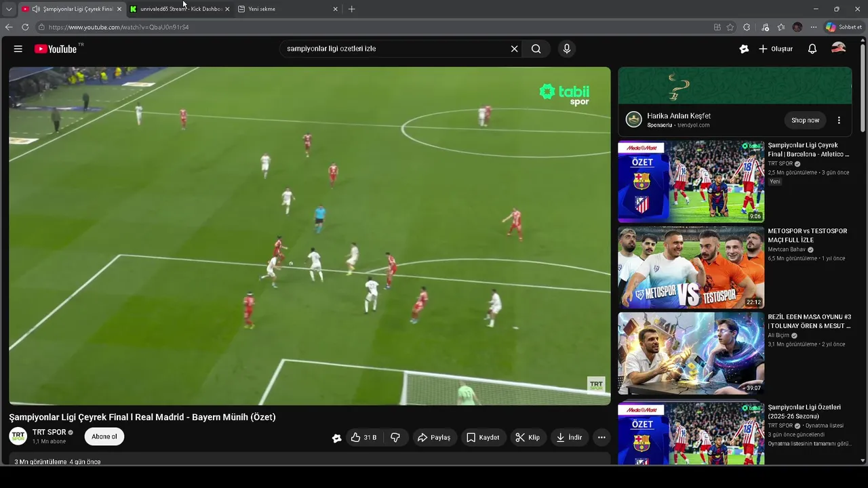Click the 'Oynatma listesinin tamamını görüntüle' text
This screenshot has width=868, height=488.
click(x=809, y=444)
